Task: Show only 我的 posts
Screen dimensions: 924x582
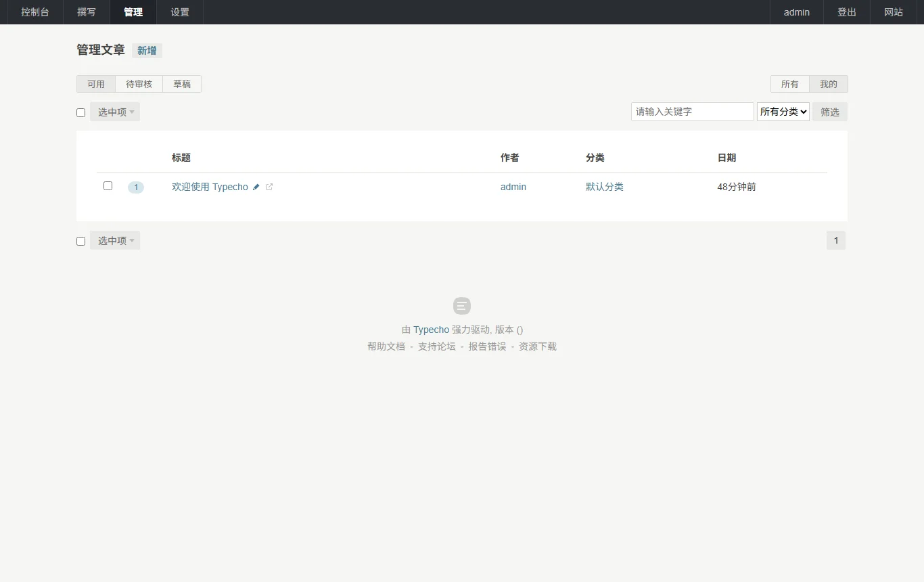Action: pos(829,84)
